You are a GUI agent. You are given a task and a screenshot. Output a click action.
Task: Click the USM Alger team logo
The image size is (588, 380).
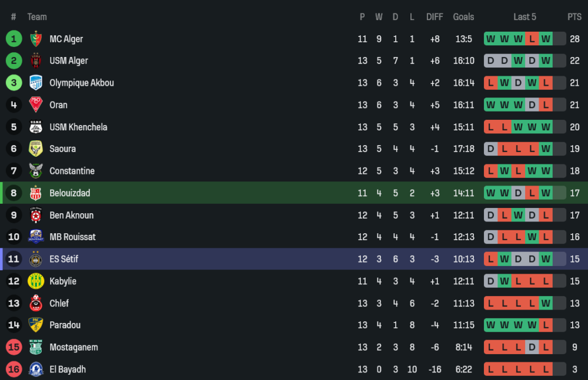(36, 60)
